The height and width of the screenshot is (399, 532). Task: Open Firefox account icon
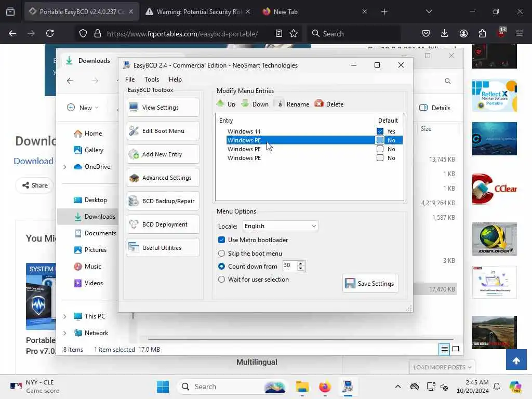pos(463,33)
